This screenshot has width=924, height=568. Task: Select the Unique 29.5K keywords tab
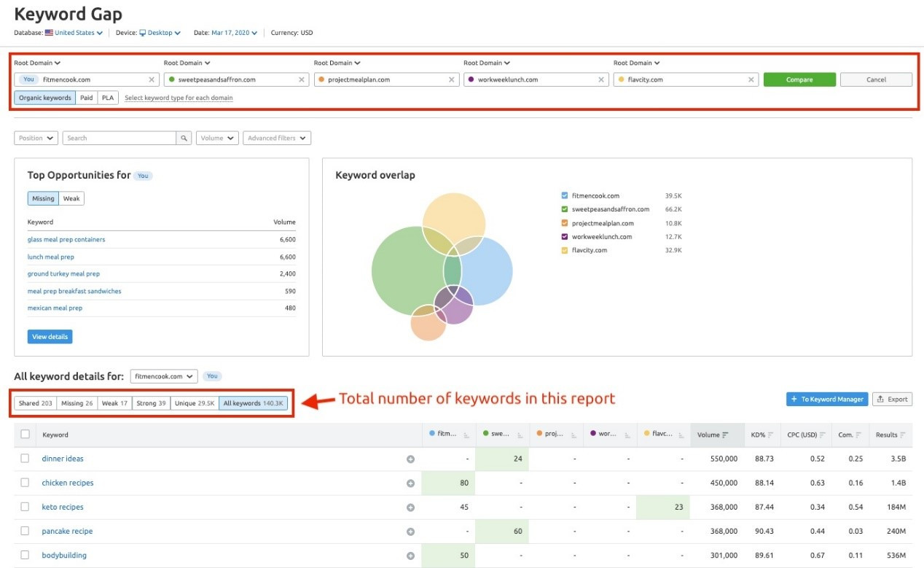[x=195, y=403]
